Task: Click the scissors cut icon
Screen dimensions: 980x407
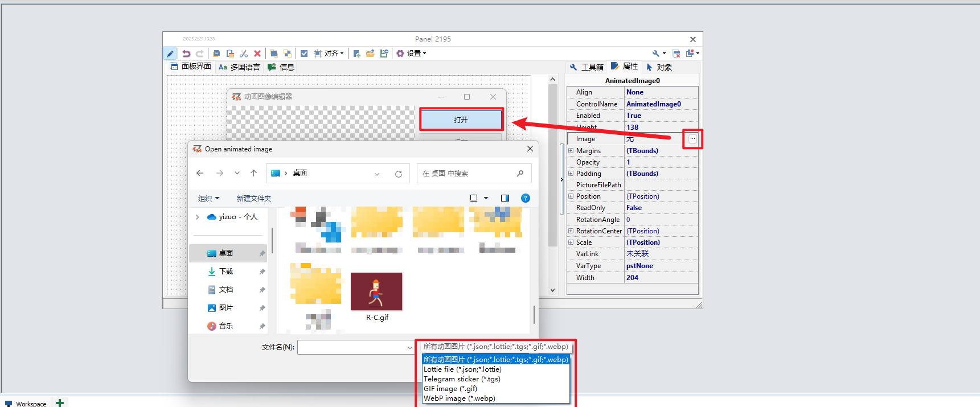Action: [244, 54]
